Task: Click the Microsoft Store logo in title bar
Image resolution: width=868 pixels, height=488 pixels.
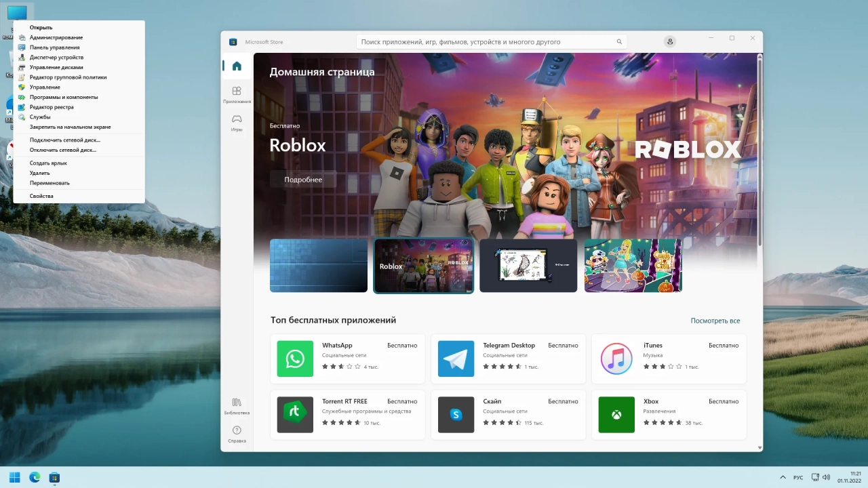Action: pyautogui.click(x=233, y=41)
